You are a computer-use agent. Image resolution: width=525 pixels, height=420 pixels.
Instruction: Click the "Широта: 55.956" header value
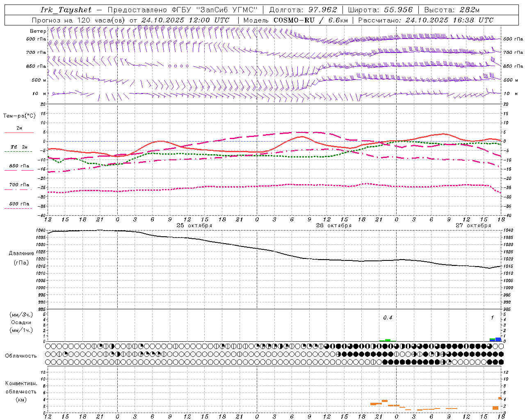pyautogui.click(x=380, y=10)
